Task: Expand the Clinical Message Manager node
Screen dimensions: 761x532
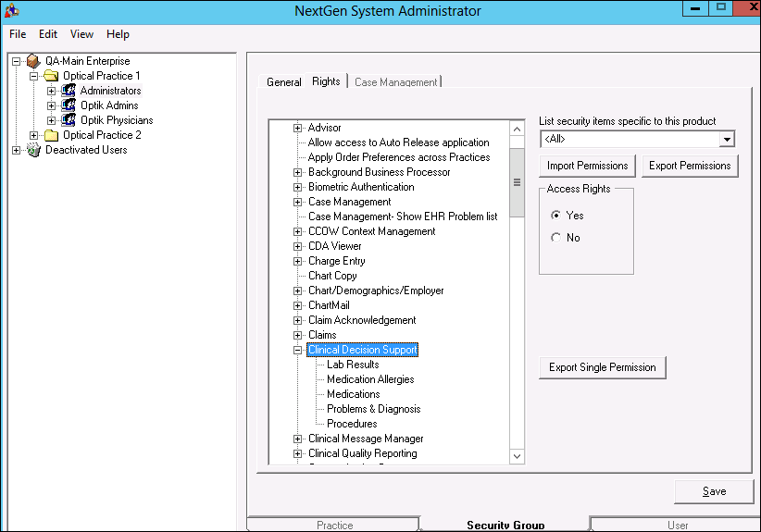Action: coord(297,439)
